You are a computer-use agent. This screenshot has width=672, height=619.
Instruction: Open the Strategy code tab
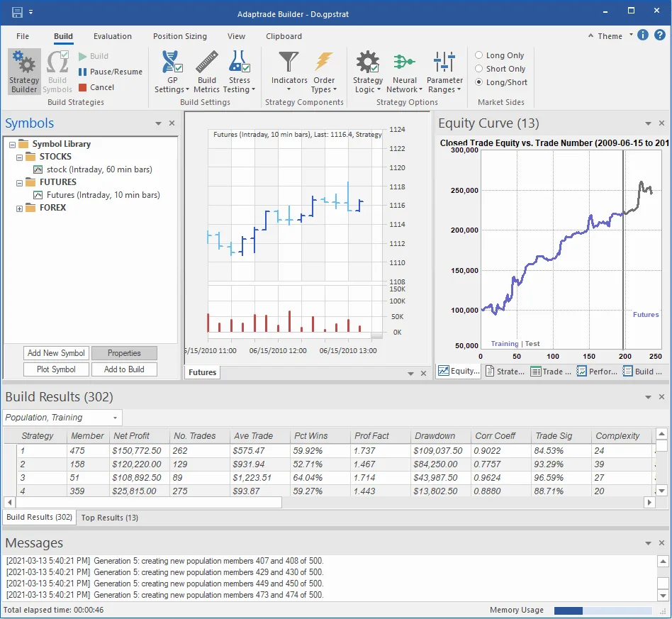[505, 372]
